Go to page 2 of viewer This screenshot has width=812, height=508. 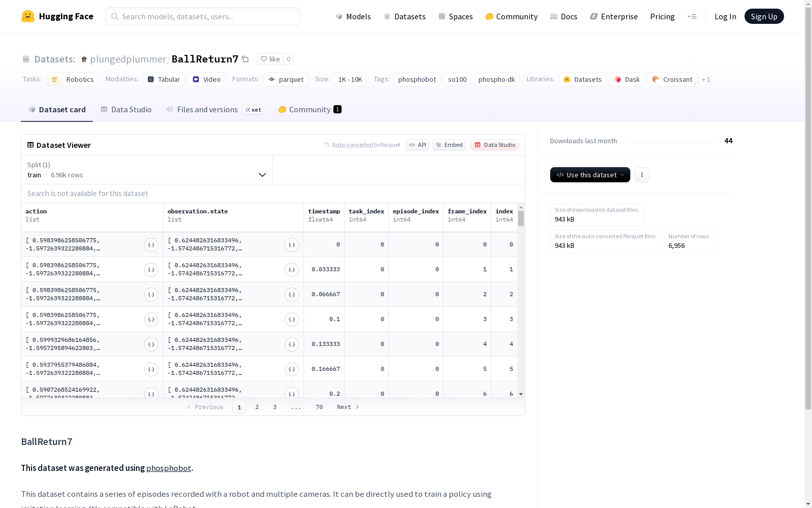point(257,407)
